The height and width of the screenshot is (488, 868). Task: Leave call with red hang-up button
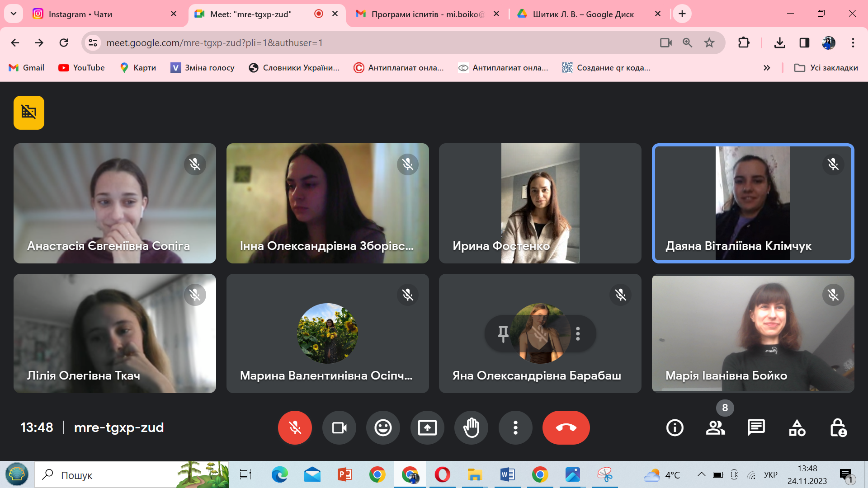coord(566,427)
